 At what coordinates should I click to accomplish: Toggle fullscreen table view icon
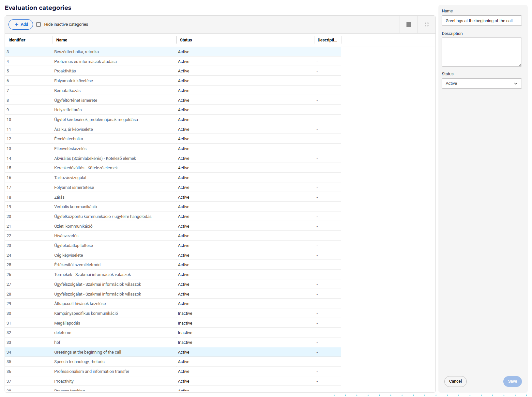[426, 24]
